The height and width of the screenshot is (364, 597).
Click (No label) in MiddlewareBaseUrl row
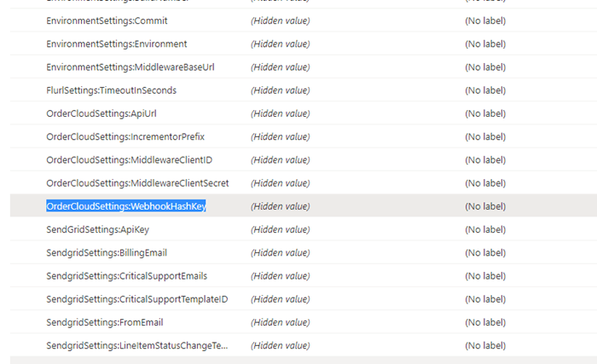485,67
